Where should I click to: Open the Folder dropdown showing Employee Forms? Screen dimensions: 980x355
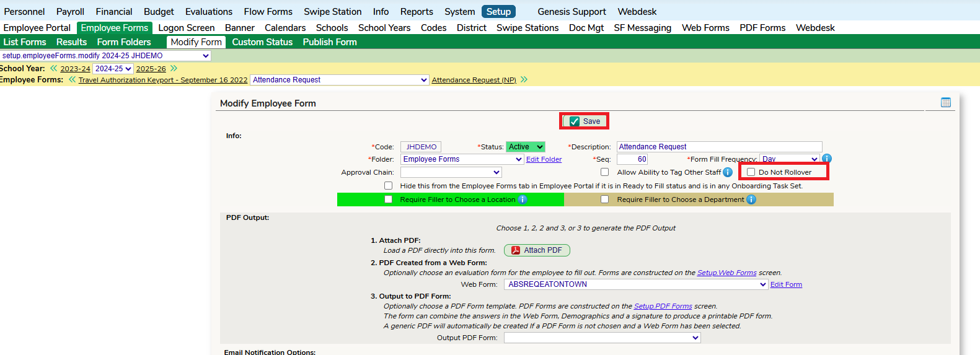[462, 159]
